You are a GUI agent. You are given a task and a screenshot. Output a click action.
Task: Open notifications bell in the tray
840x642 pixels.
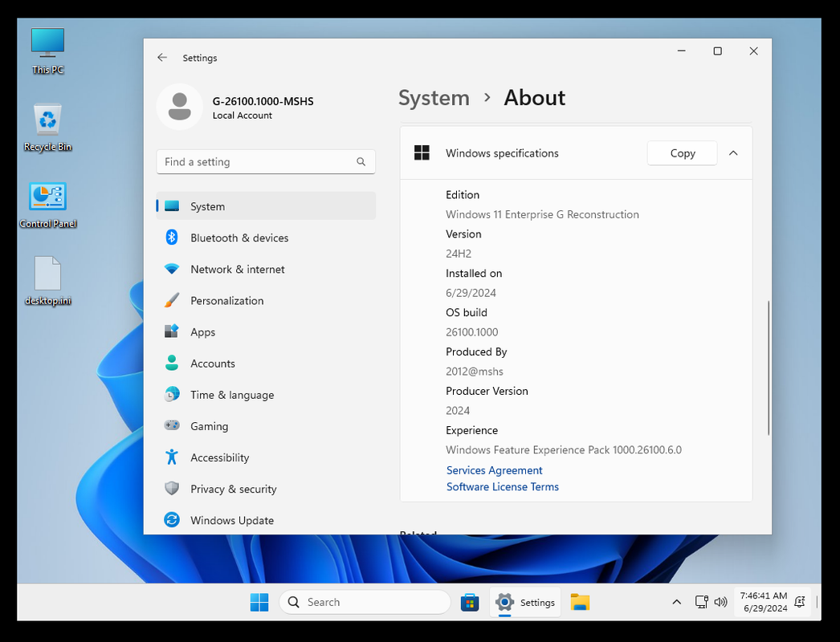(799, 602)
